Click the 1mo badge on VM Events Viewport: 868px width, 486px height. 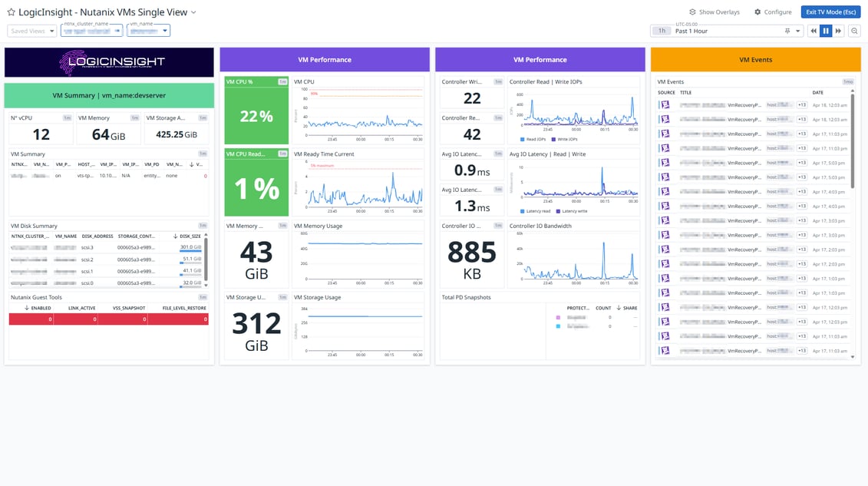click(x=847, y=82)
